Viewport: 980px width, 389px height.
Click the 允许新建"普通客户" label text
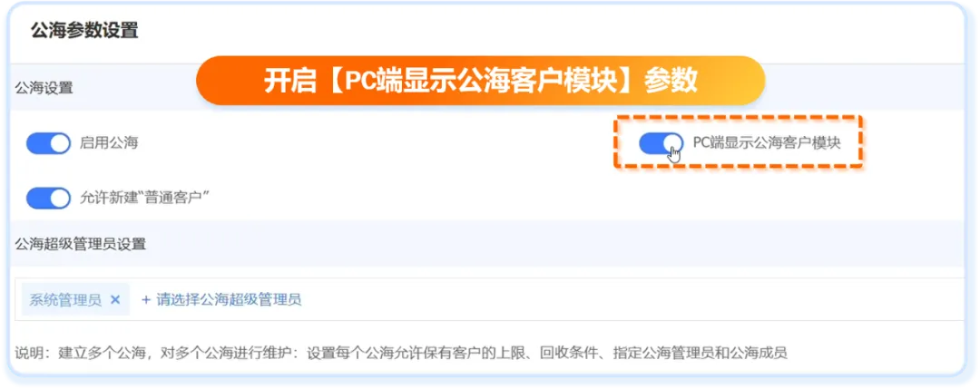click(143, 198)
